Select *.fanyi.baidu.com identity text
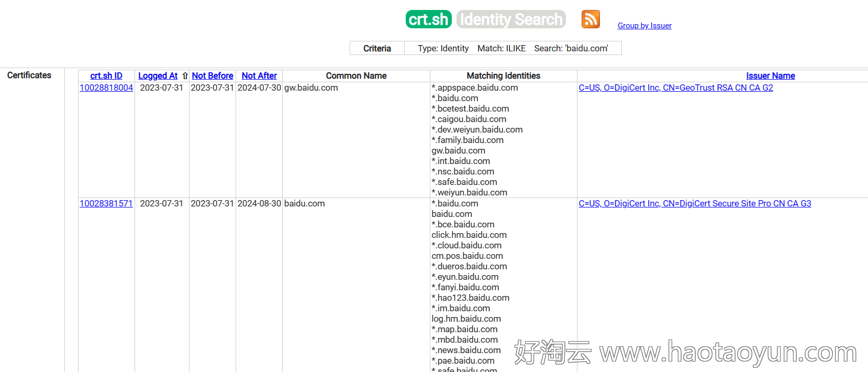Image resolution: width=868 pixels, height=372 pixels. coord(465,287)
